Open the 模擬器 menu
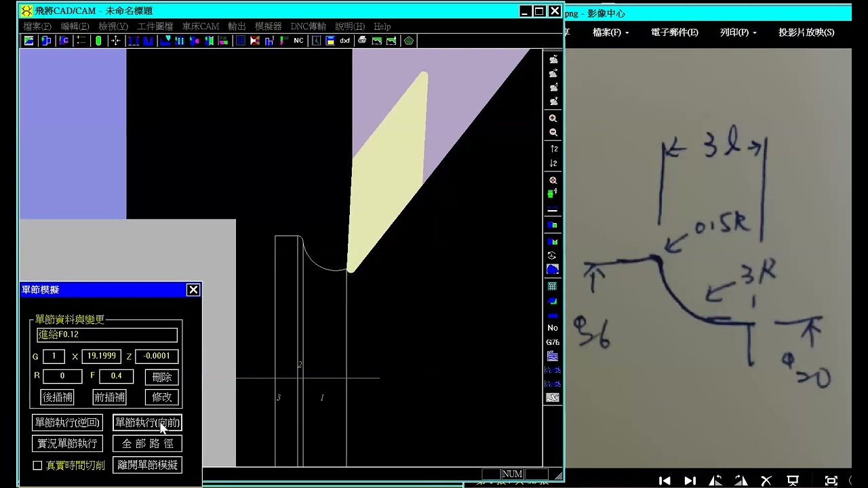 (268, 26)
